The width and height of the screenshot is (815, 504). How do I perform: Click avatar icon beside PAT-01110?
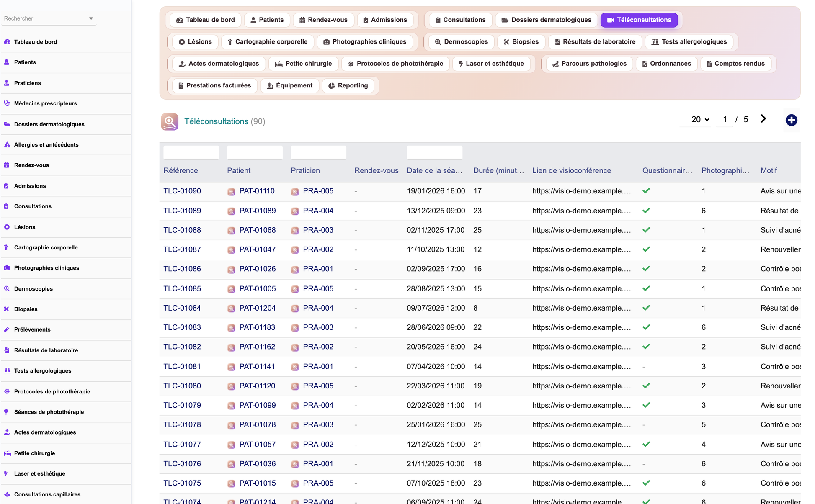pos(231,191)
